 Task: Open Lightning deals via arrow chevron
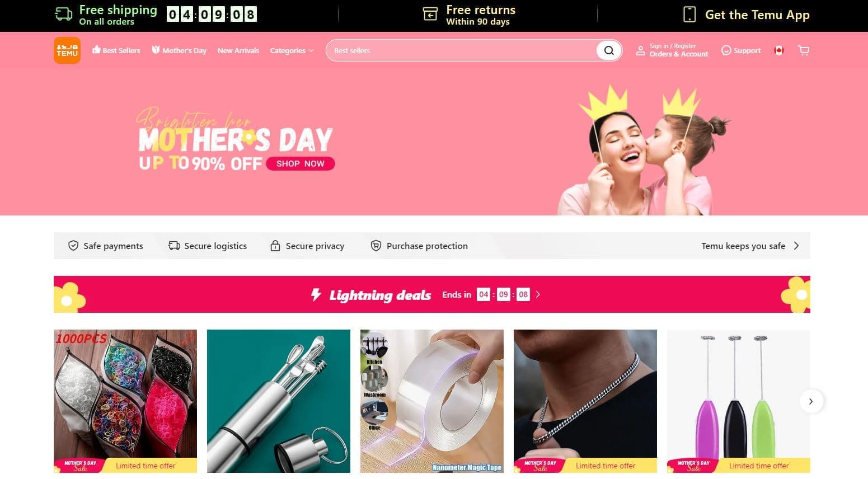click(x=538, y=294)
